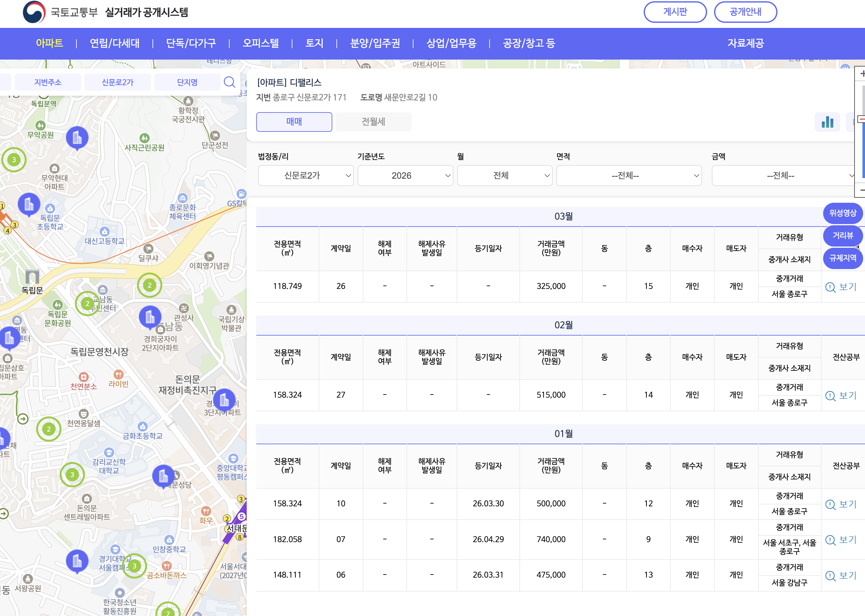Open the 법정동/리 신문로2가 dropdown
Image resolution: width=865 pixels, height=616 pixels.
[x=306, y=176]
